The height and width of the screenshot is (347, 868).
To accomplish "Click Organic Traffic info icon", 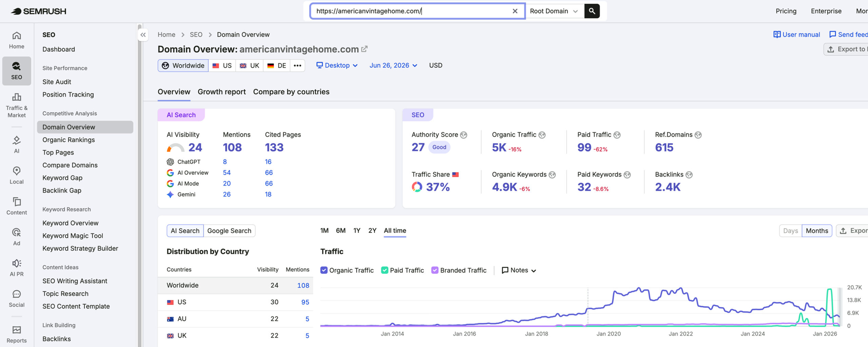I will point(542,135).
